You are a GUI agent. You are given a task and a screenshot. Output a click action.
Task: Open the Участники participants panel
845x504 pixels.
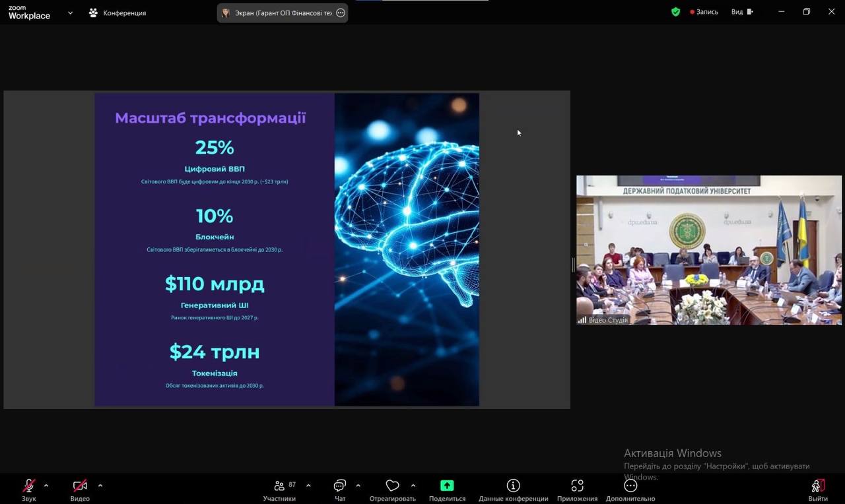[280, 486]
